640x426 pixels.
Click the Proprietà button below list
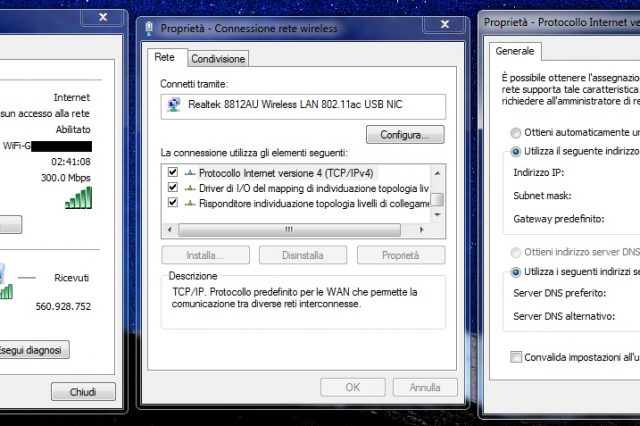[x=401, y=255]
